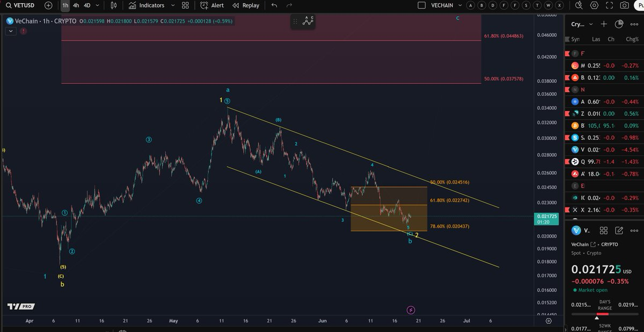The height and width of the screenshot is (332, 644).
Task: Open chart timezone settings gear icon
Action: tap(548, 321)
